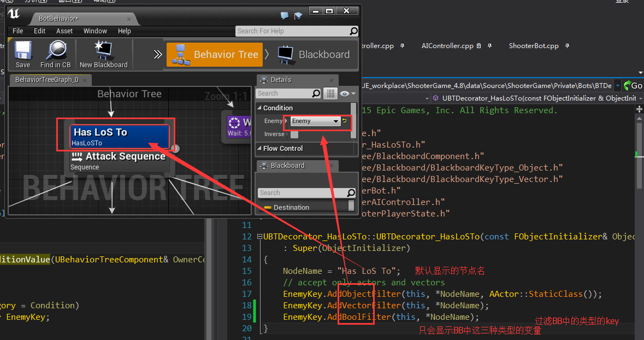Open Details view options eye dropdown
This screenshot has width=644, height=340.
tap(347, 93)
